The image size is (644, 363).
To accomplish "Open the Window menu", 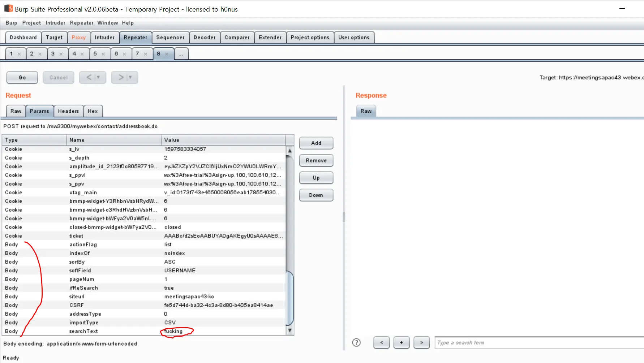I will [x=108, y=23].
